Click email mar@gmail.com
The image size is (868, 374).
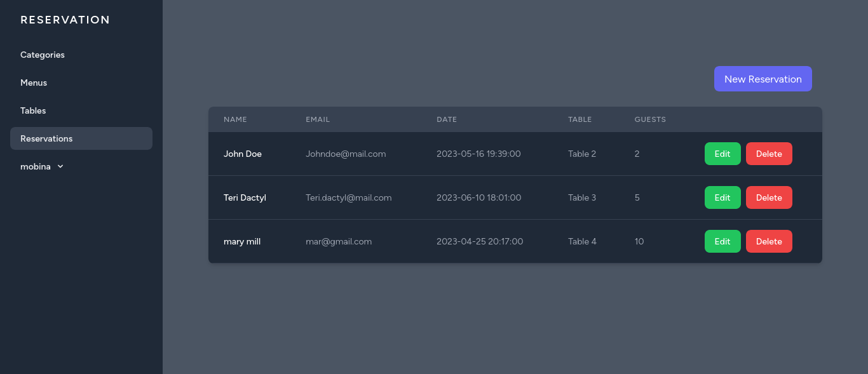pos(339,241)
